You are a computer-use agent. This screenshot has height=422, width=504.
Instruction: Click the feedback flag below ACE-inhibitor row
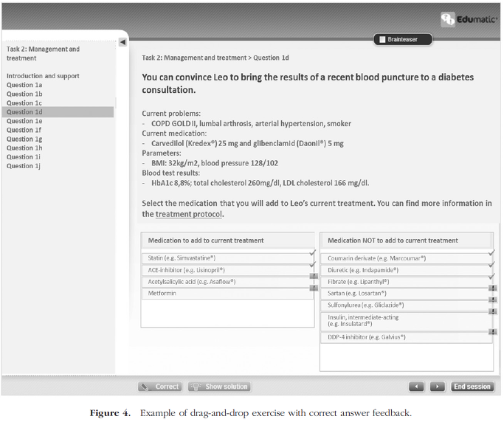coord(314,276)
